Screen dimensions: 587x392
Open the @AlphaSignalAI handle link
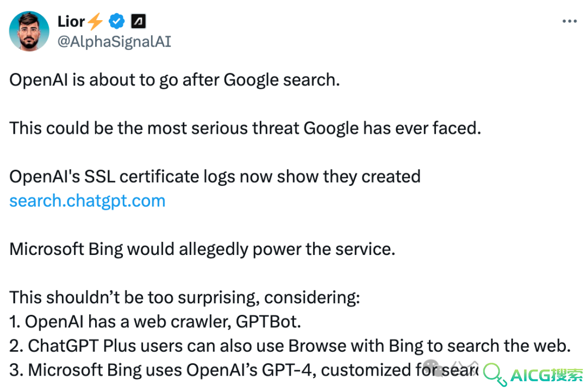(114, 41)
